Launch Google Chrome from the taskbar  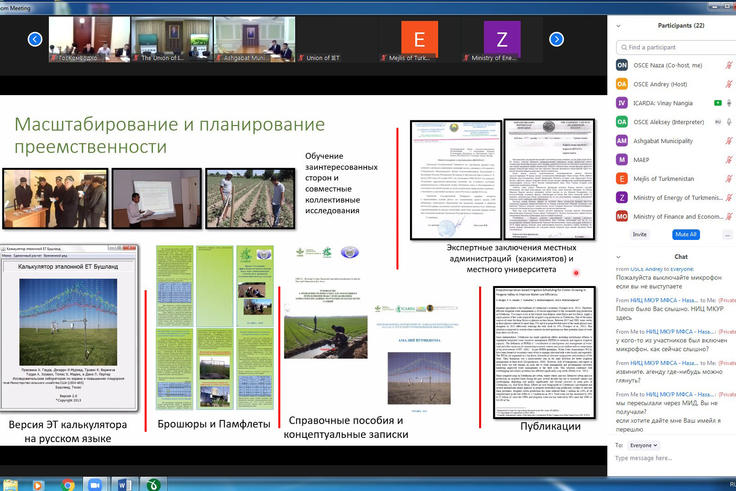tap(68, 484)
